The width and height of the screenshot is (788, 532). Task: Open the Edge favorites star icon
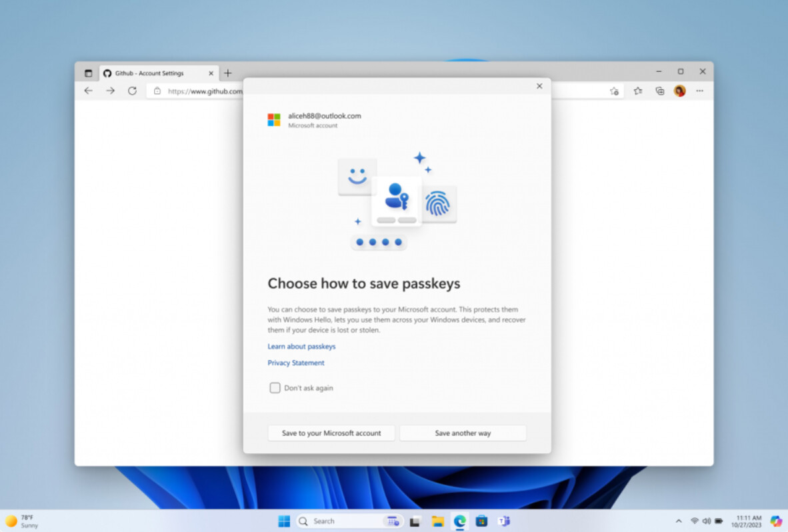pyautogui.click(x=638, y=91)
